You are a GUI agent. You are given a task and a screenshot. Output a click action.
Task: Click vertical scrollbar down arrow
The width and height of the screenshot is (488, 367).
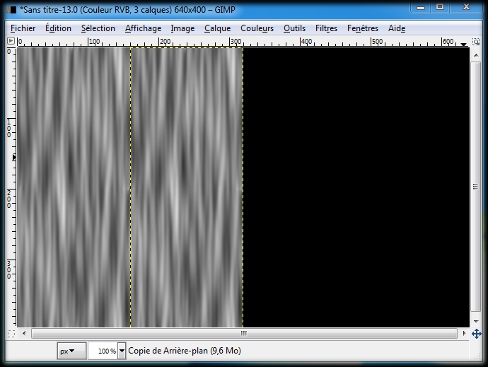tap(476, 321)
